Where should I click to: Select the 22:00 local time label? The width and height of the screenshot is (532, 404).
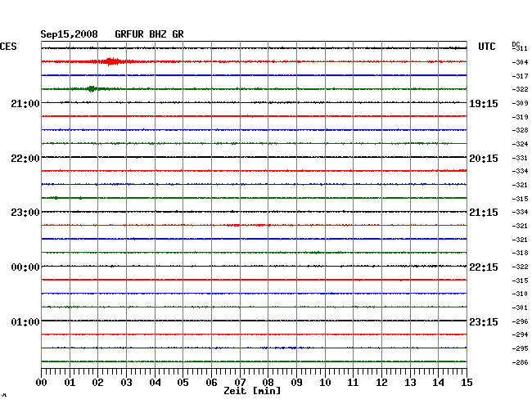tap(25, 159)
